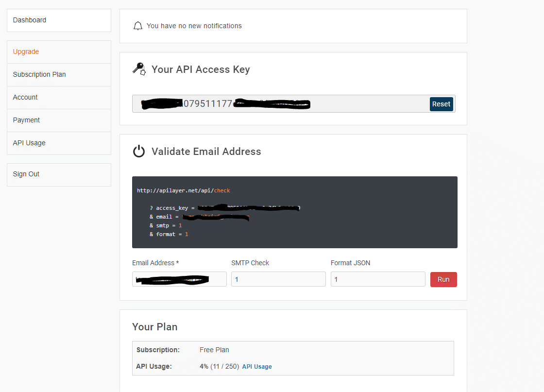
Task: Open the Payment section
Action: [59, 120]
